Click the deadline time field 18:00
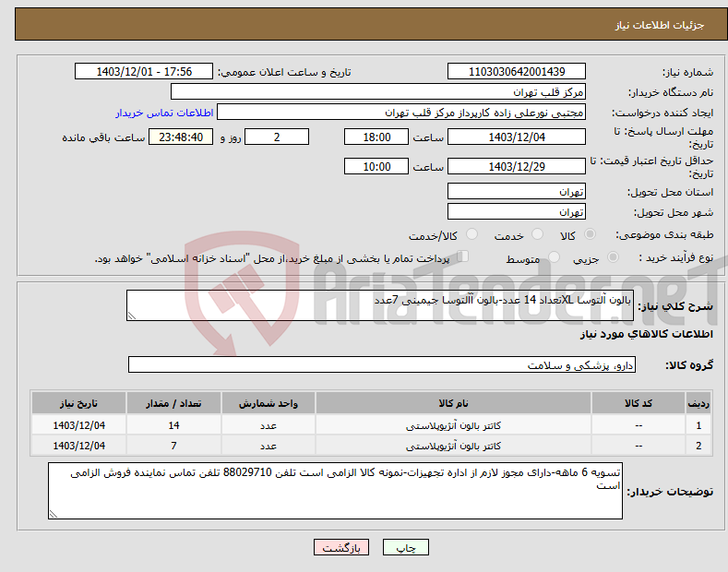Screen dimensions: 728x572 [376, 137]
